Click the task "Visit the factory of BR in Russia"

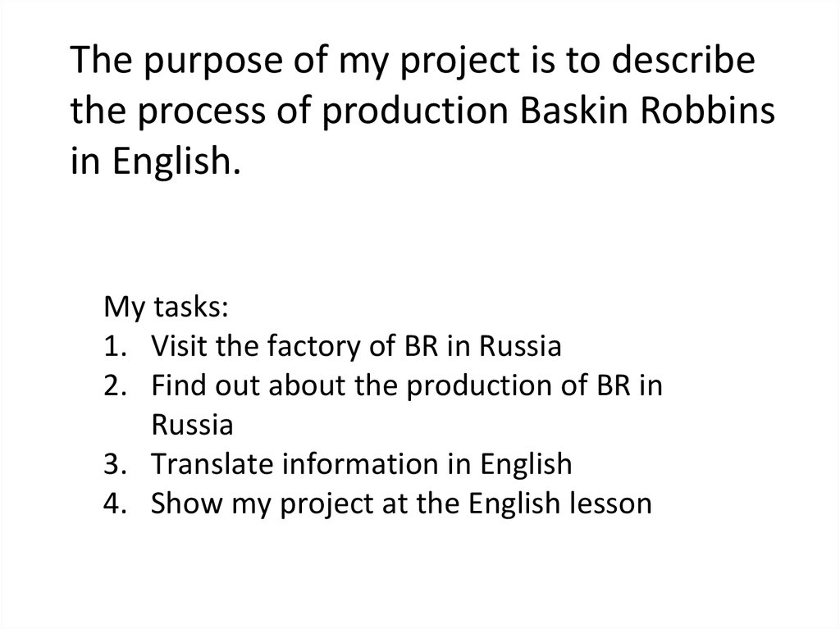(356, 347)
